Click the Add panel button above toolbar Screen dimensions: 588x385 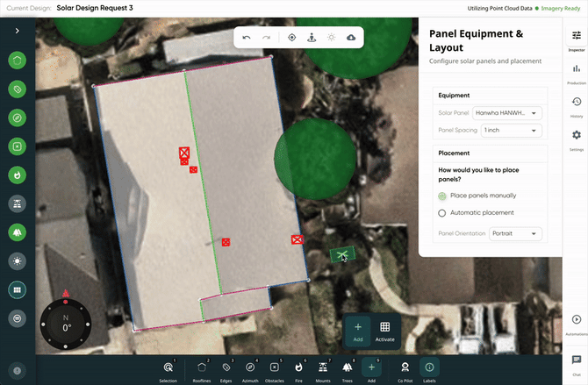pyautogui.click(x=358, y=330)
